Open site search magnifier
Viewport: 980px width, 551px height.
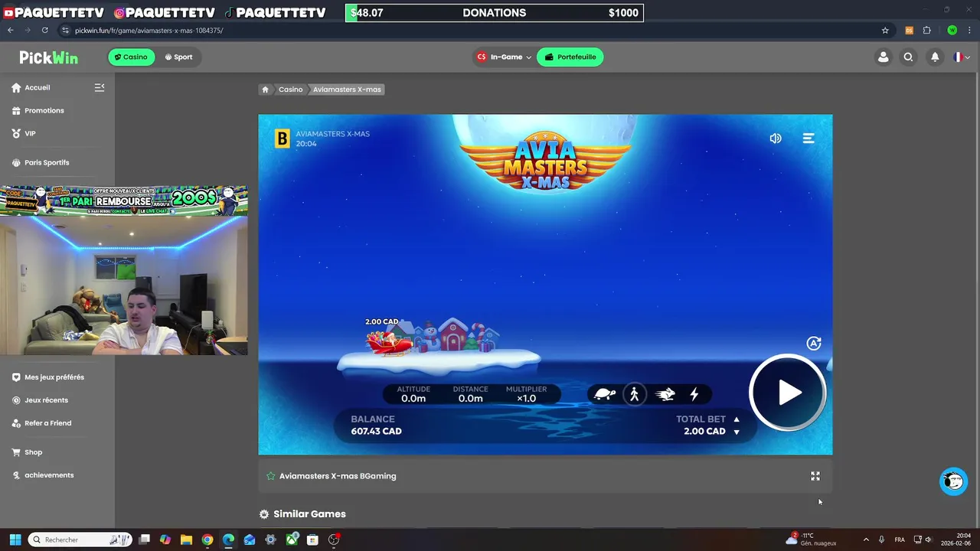click(909, 57)
